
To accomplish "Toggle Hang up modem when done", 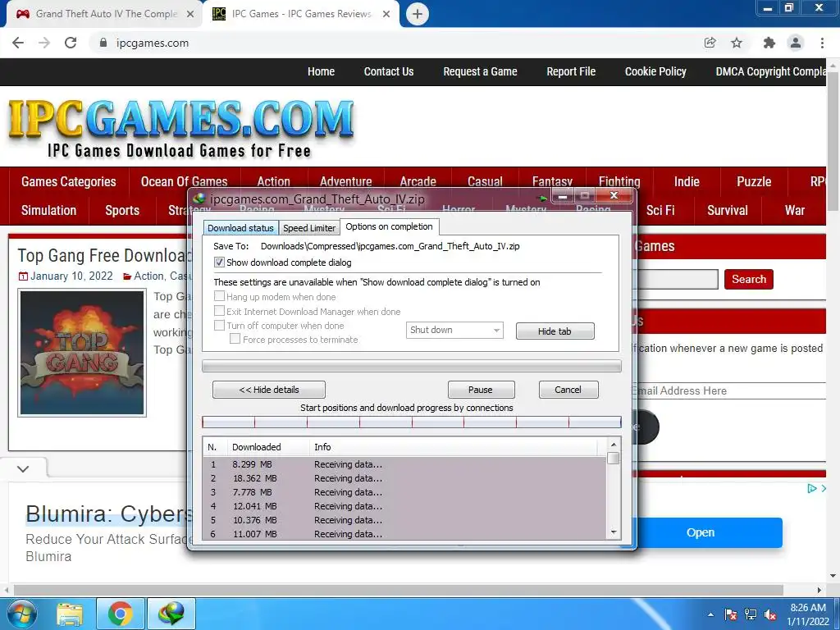I will (x=219, y=296).
